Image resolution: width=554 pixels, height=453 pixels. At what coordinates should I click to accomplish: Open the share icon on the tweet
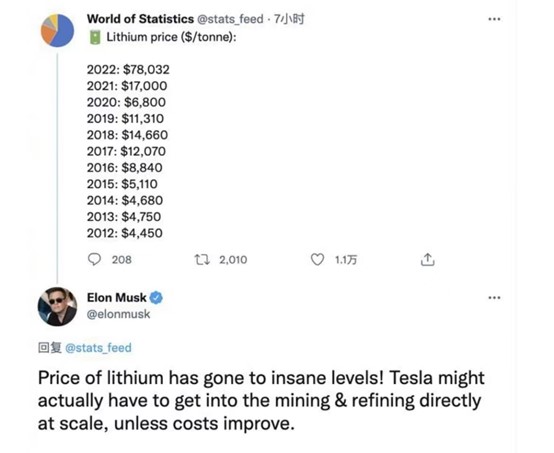tap(428, 260)
